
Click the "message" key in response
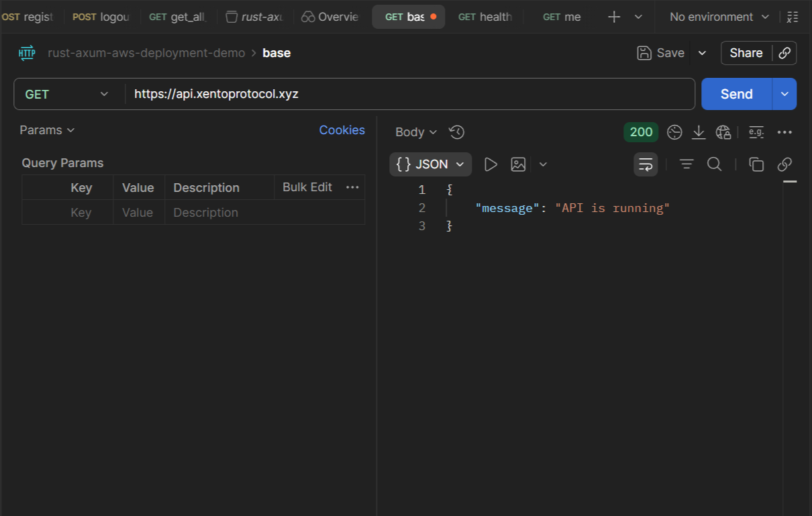click(507, 208)
